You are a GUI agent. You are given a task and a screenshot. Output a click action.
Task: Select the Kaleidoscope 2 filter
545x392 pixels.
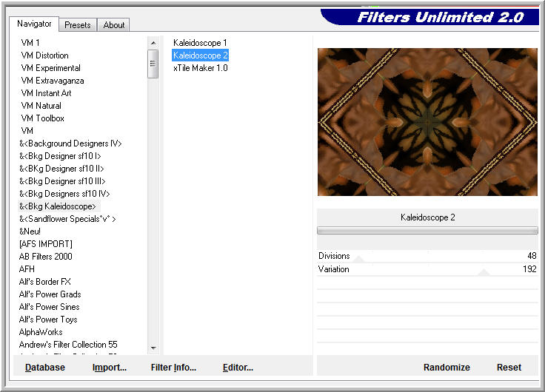pyautogui.click(x=200, y=55)
